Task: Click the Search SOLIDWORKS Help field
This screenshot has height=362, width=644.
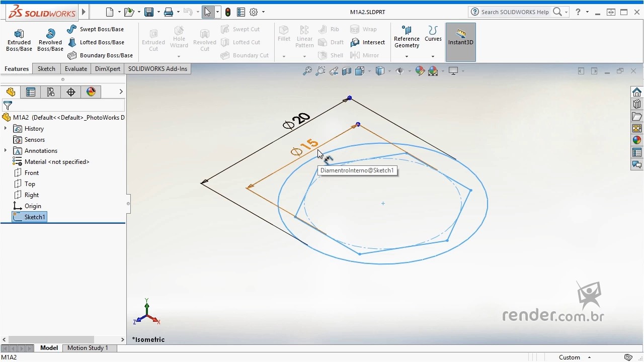Action: point(514,12)
